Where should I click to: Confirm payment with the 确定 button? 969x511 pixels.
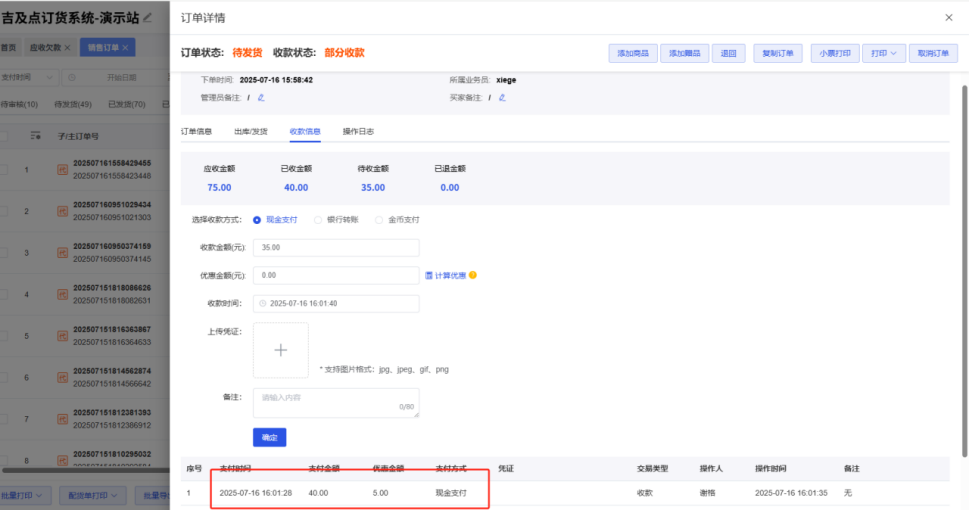269,437
